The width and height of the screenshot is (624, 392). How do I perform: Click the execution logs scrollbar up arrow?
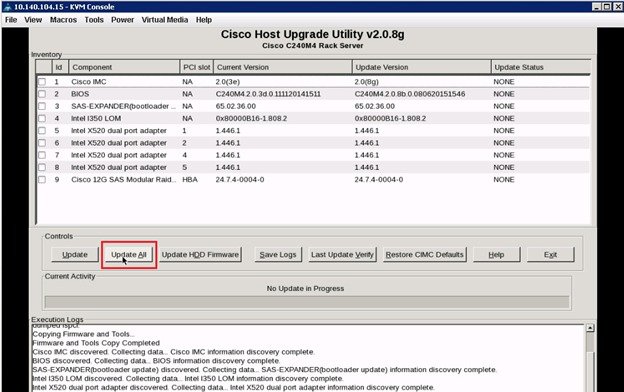[x=590, y=328]
